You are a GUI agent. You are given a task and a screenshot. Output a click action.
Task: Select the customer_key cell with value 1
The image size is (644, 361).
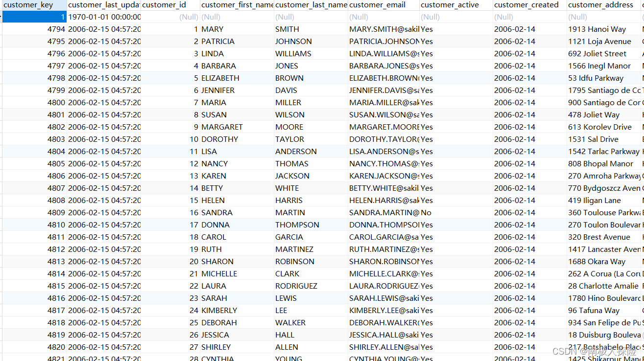pyautogui.click(x=34, y=17)
